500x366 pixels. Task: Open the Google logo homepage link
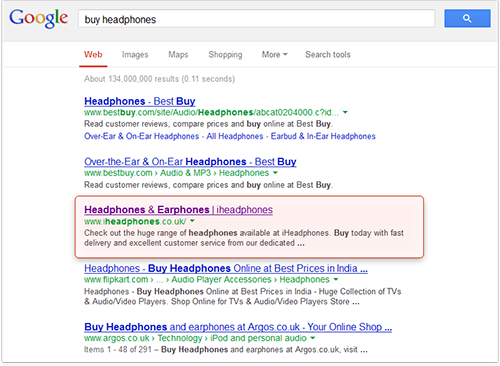(38, 18)
